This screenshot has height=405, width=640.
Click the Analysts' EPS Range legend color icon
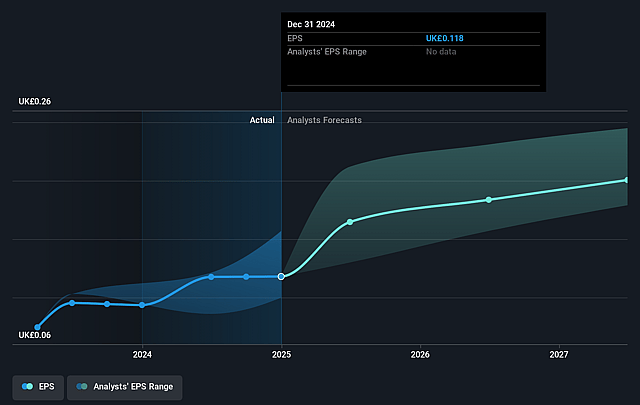[x=82, y=386]
